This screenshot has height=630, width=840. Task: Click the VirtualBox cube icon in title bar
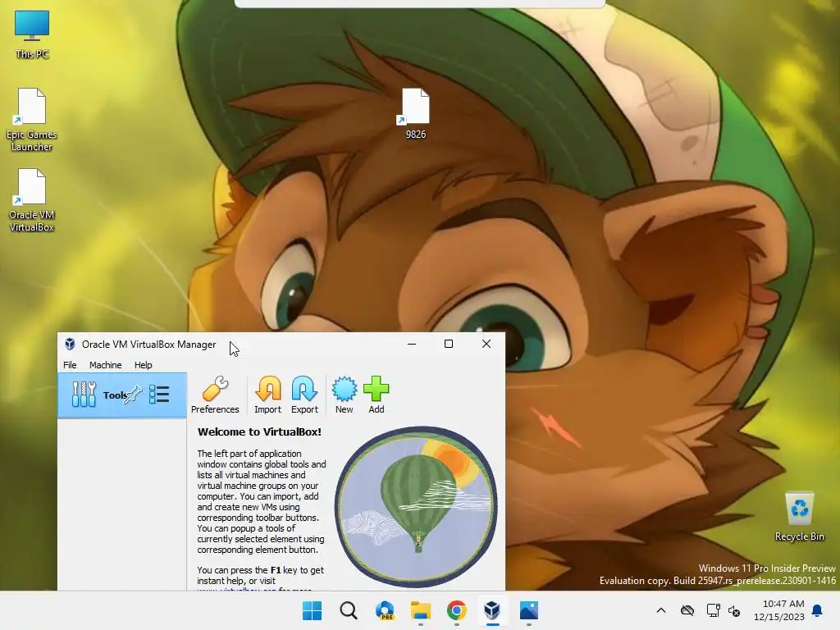(x=70, y=344)
